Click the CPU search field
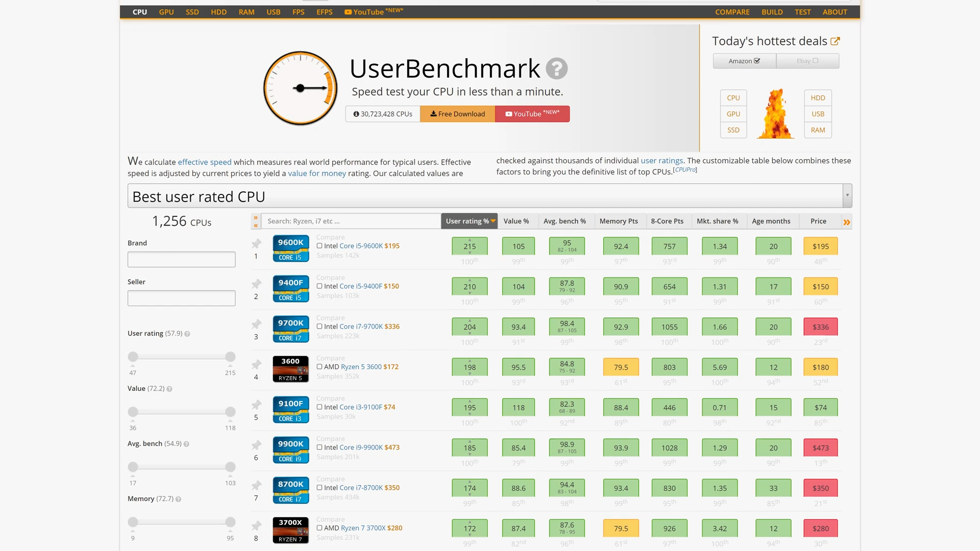 tap(351, 221)
